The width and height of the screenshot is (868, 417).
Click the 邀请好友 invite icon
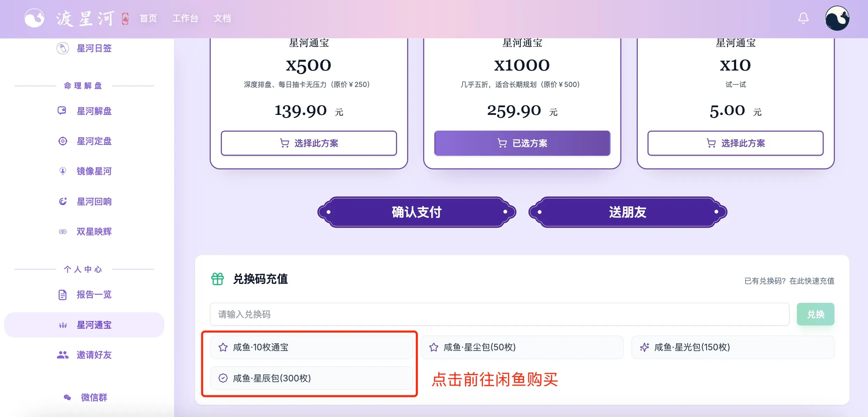pos(63,355)
